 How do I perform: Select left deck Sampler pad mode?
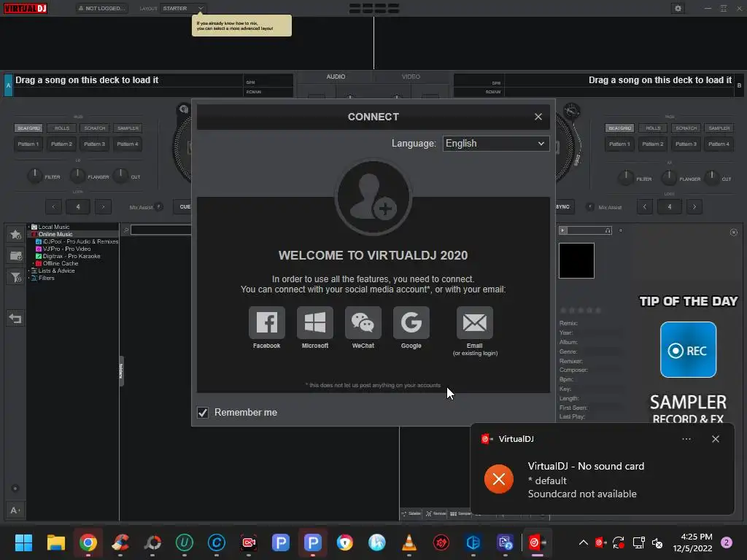click(x=128, y=128)
